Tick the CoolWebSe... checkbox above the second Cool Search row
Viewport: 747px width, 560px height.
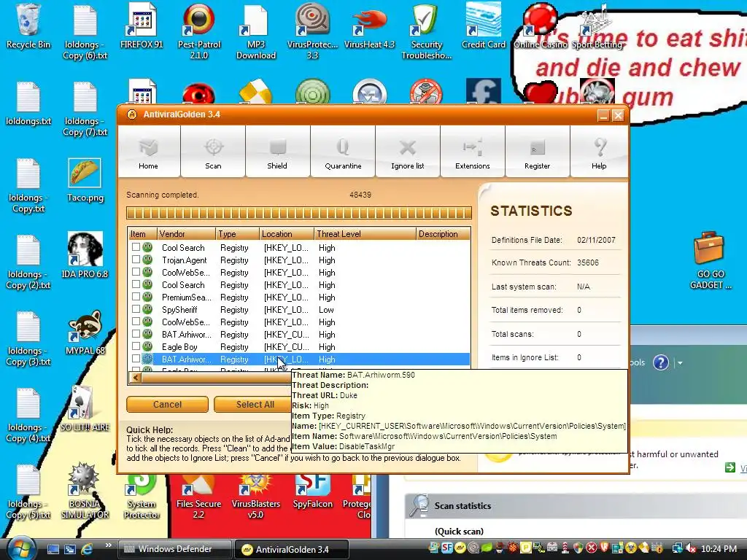click(136, 272)
